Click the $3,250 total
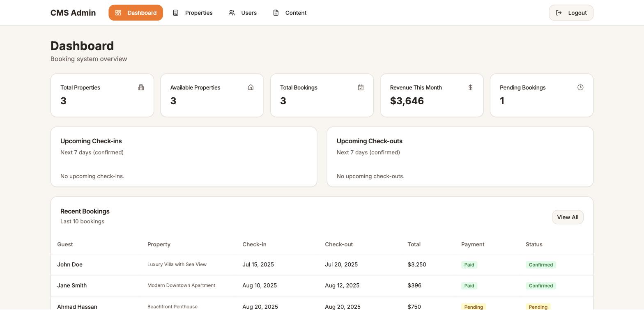Screen dimensions: 644x310 pos(417,264)
